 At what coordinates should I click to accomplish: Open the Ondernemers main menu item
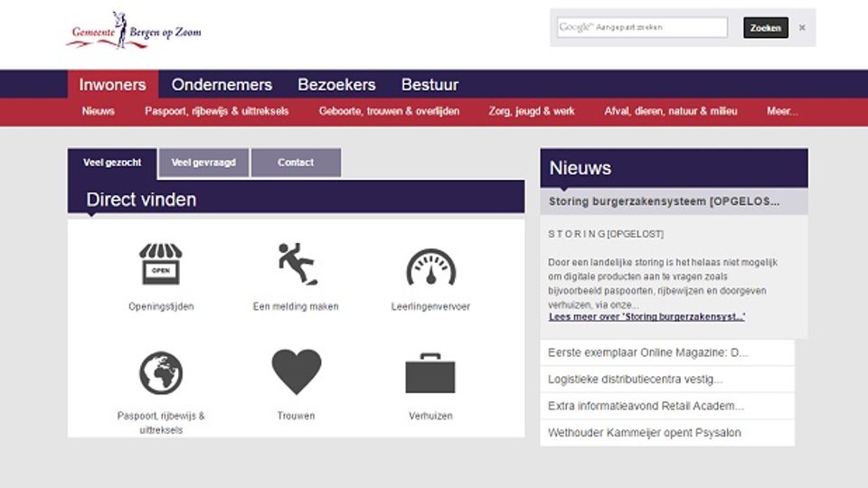222,85
